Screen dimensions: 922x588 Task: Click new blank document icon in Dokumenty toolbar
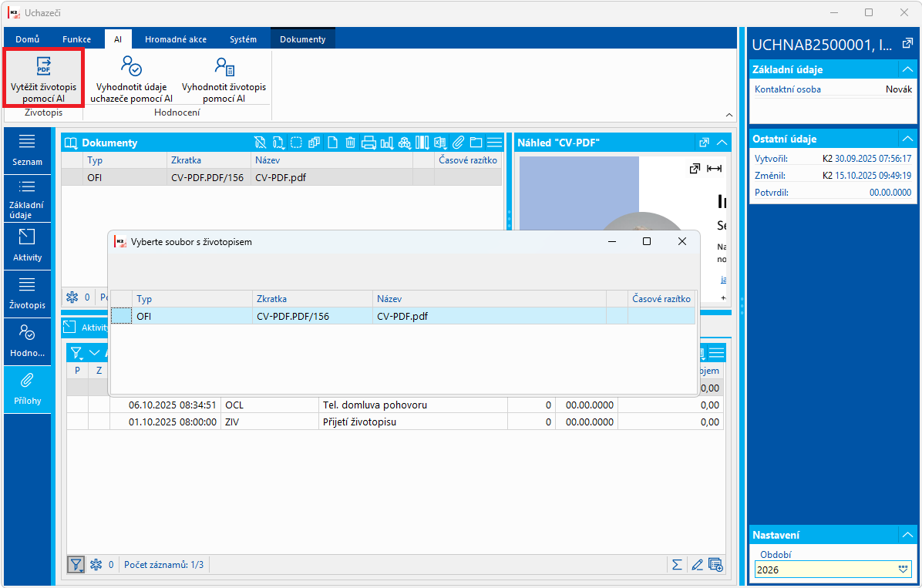click(x=333, y=143)
